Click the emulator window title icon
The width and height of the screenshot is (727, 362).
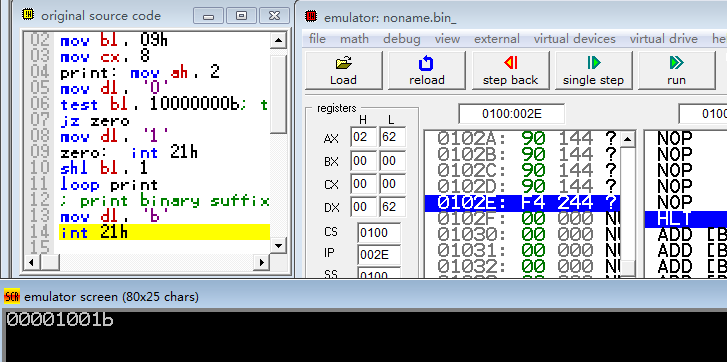(x=311, y=17)
